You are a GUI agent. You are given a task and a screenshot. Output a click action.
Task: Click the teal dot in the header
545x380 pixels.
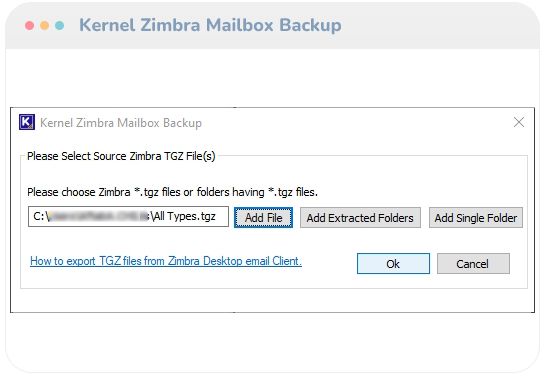coord(59,25)
